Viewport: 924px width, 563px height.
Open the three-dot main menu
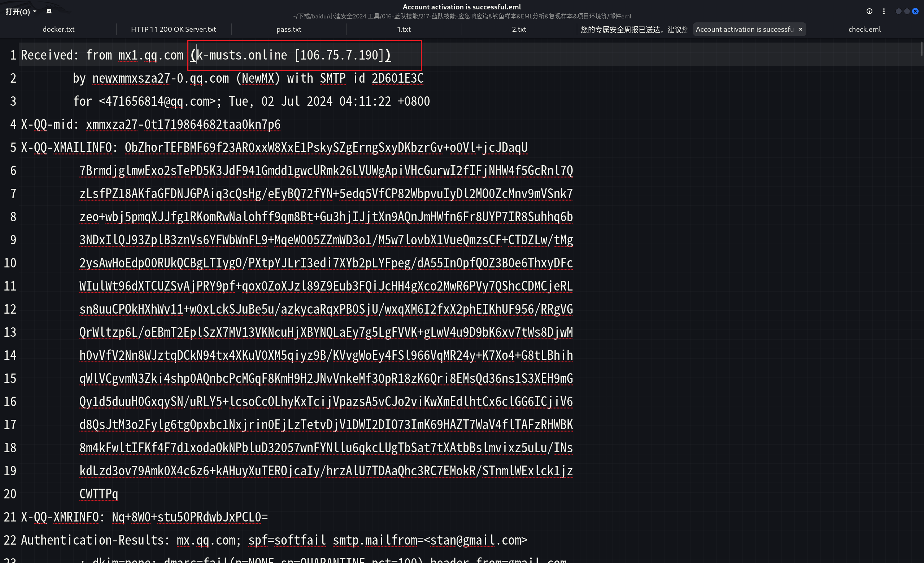point(884,12)
